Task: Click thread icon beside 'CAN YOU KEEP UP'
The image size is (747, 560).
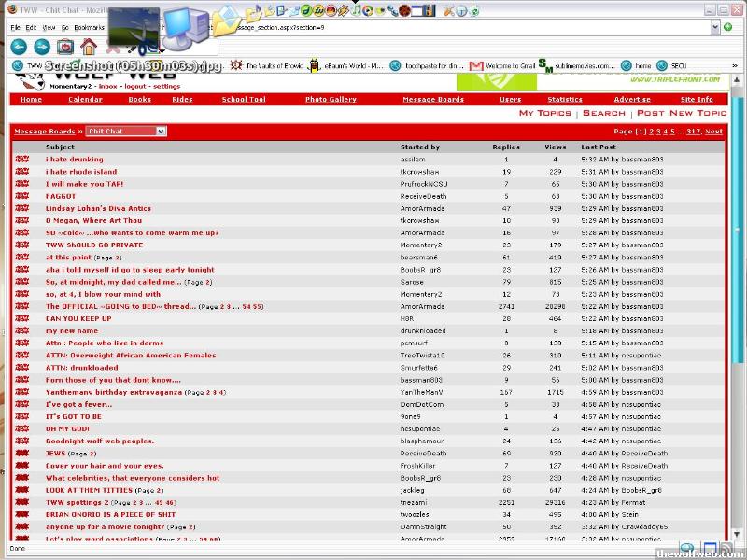Action: click(21, 318)
